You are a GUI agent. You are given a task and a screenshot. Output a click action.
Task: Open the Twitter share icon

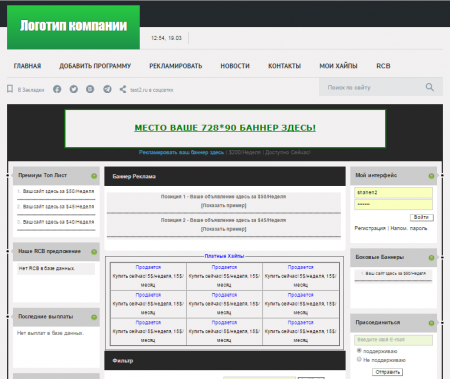(74, 89)
